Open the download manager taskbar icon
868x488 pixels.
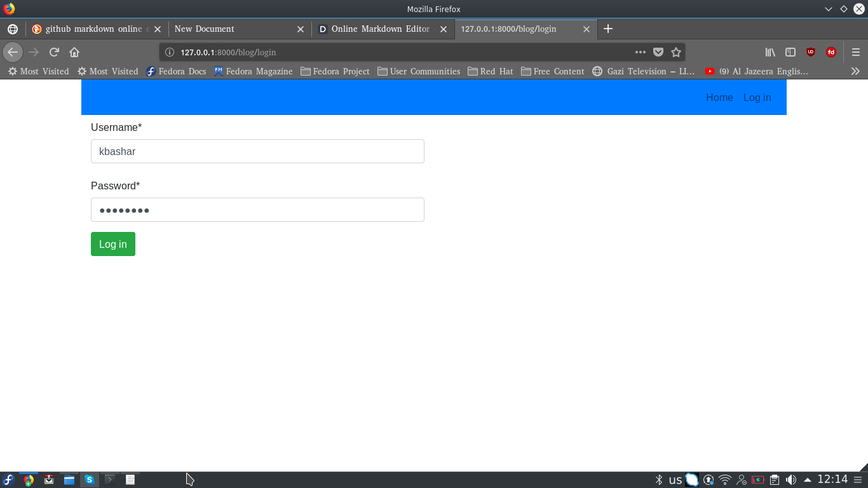(49, 480)
